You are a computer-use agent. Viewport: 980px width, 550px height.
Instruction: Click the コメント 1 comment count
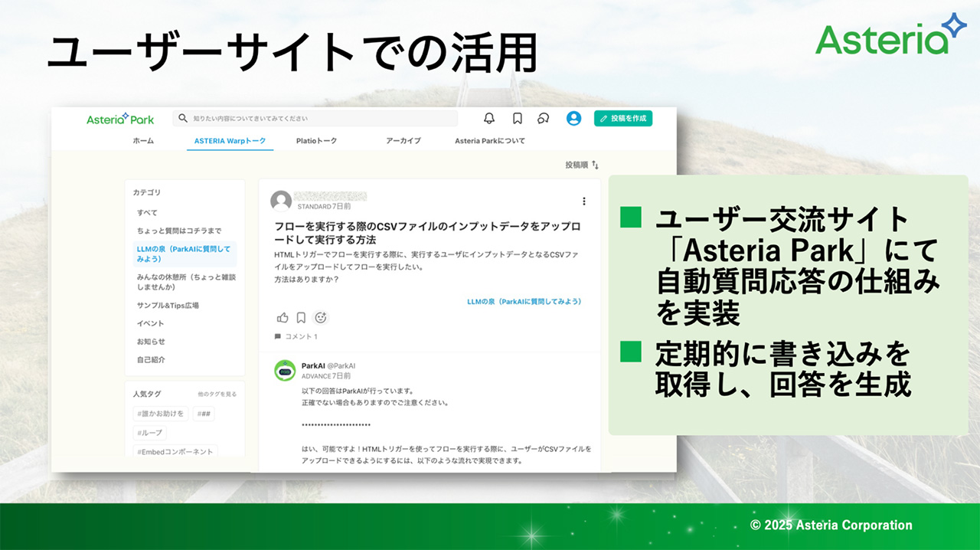[296, 336]
